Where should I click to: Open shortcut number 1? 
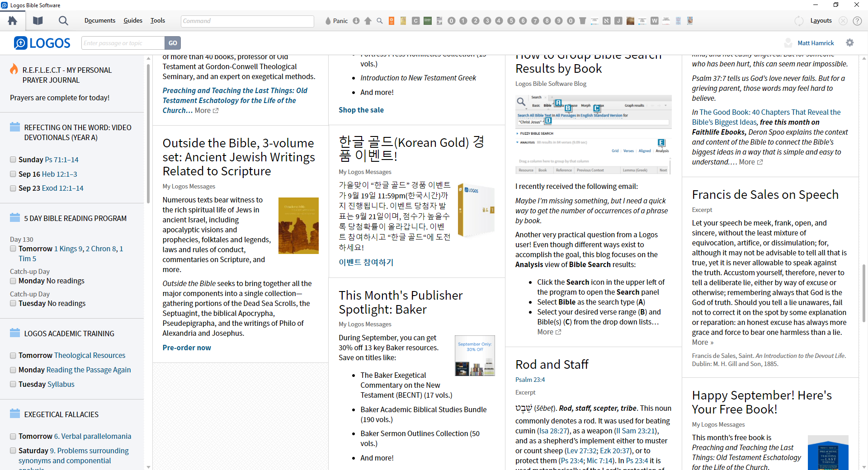463,21
